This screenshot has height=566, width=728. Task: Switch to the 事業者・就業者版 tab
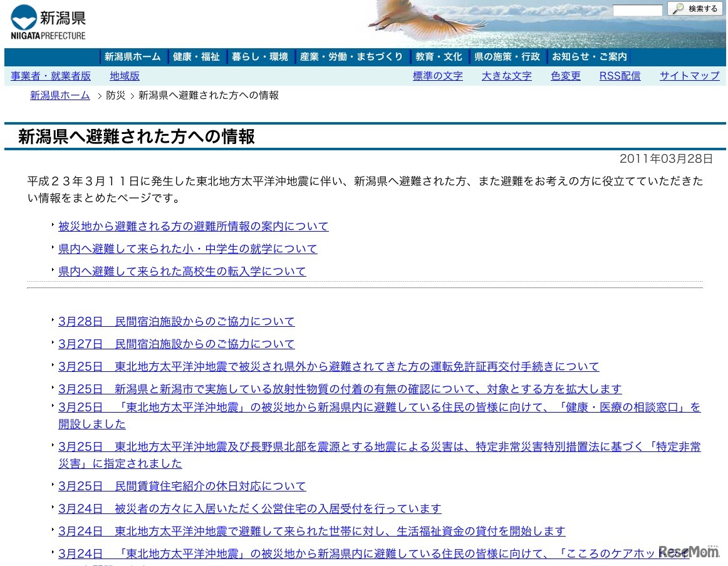click(50, 76)
